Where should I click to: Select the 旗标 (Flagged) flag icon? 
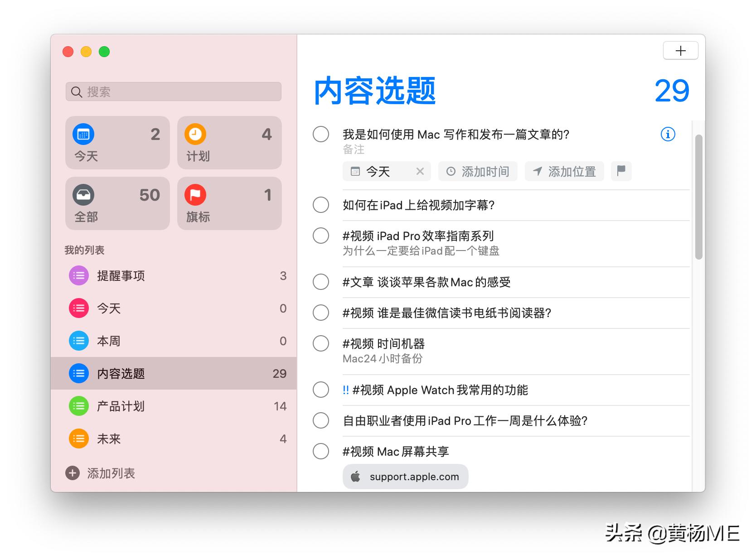(x=194, y=195)
